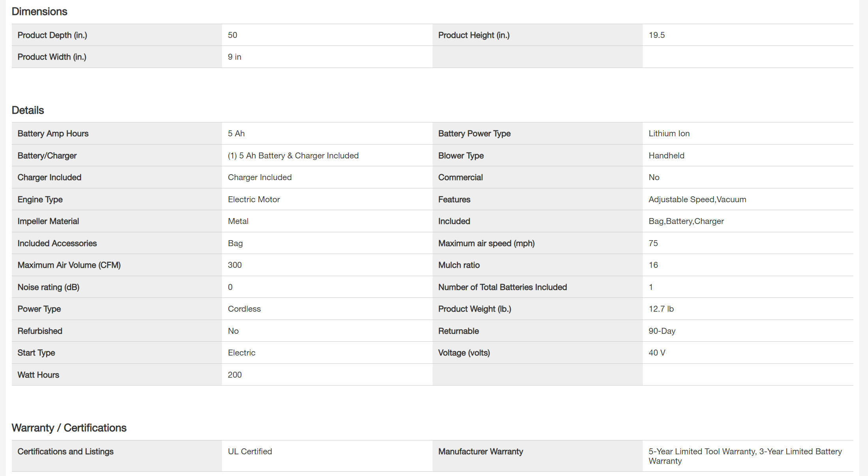Click the Mulch ratio label

459,265
